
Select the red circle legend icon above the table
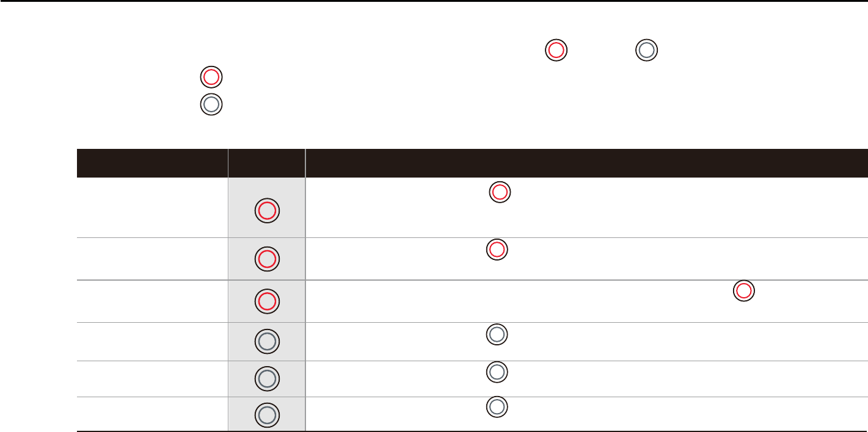click(x=211, y=77)
